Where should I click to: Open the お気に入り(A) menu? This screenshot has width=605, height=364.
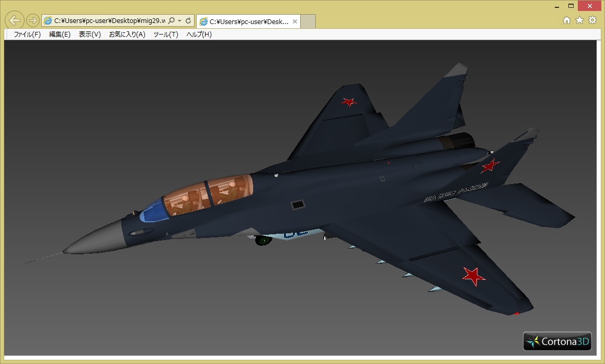coord(127,35)
